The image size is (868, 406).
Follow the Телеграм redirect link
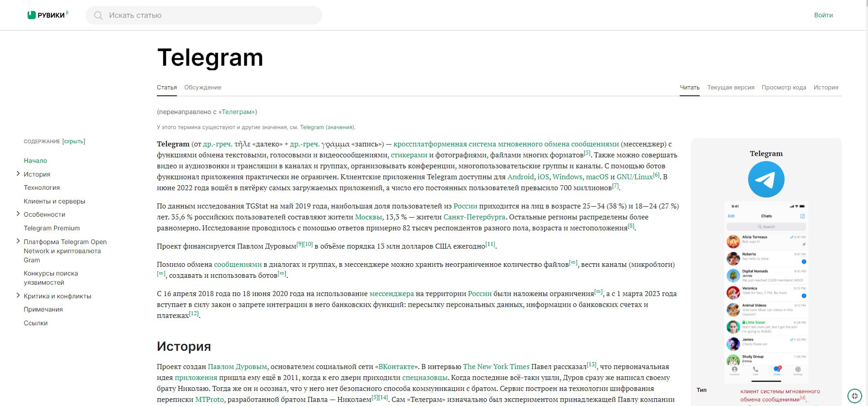click(x=237, y=112)
